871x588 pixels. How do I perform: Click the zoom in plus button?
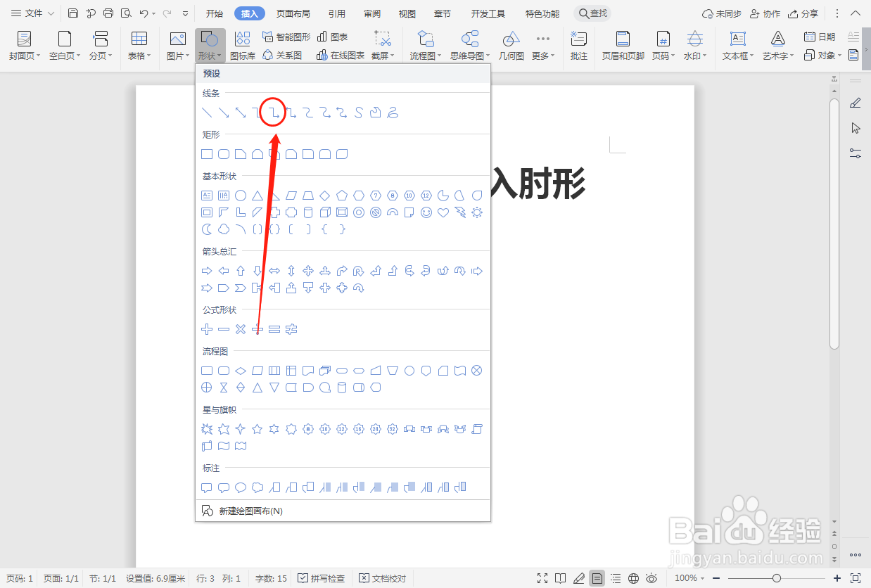(837, 578)
